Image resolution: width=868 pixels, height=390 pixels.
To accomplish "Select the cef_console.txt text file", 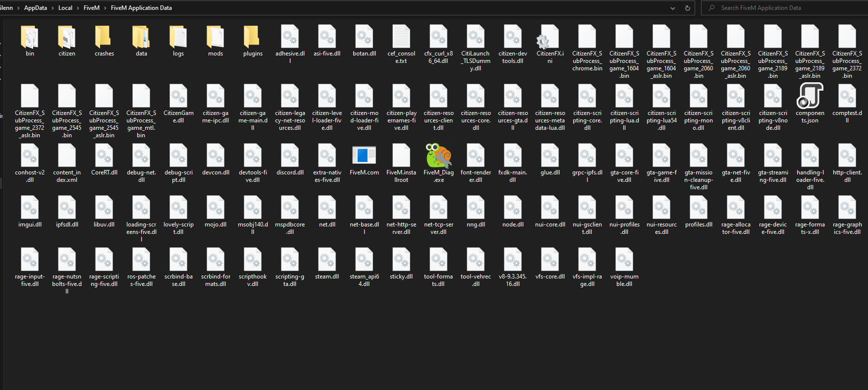I will pyautogui.click(x=401, y=38).
